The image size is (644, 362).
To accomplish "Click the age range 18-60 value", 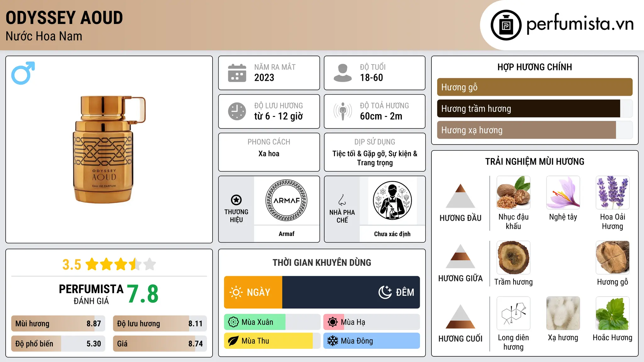I will 371,78.
